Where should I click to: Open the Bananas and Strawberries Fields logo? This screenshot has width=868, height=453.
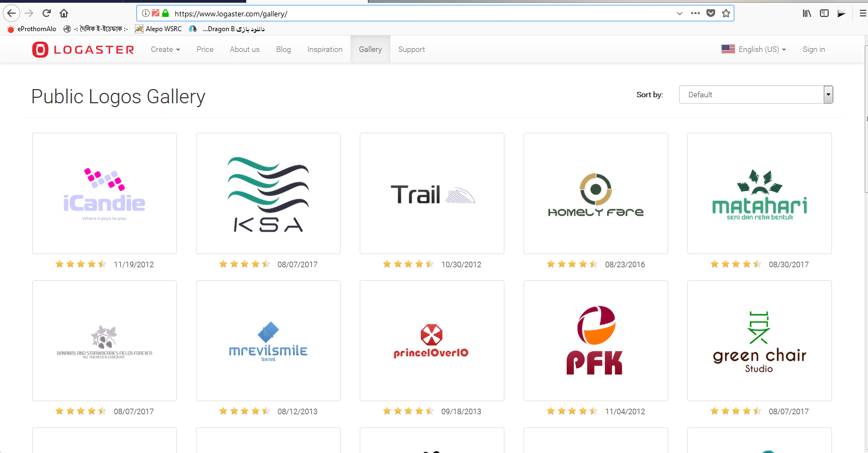104,340
